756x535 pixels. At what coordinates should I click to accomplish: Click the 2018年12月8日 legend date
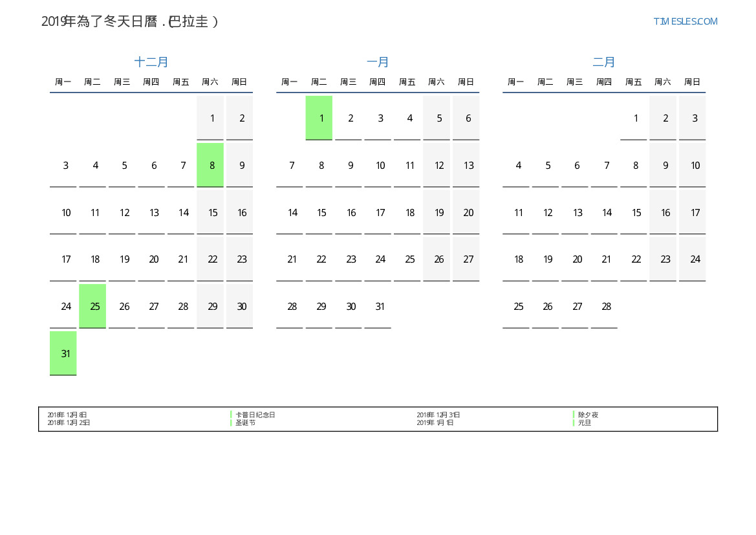[x=67, y=415]
